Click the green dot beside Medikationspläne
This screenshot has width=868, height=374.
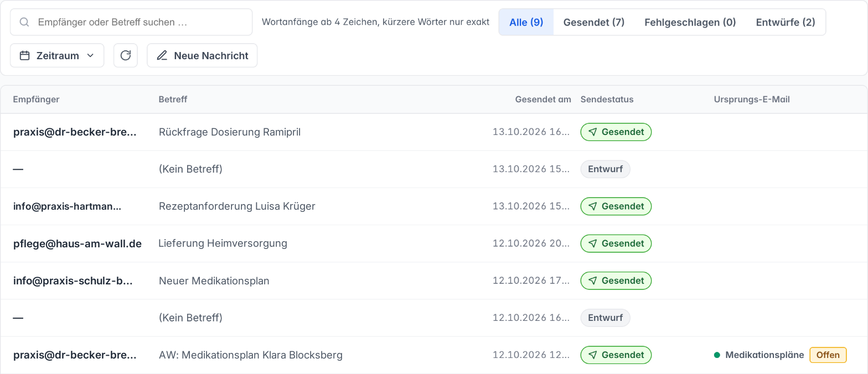coord(717,355)
